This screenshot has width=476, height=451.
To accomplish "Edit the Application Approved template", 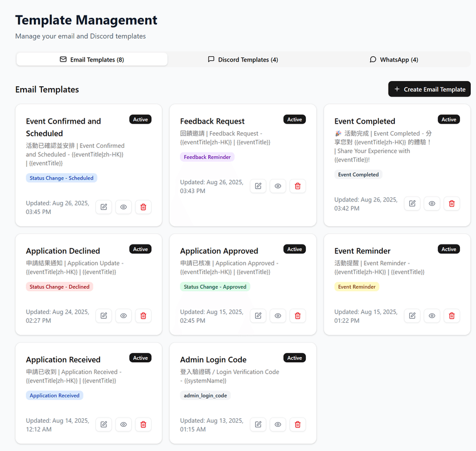I will point(258,315).
